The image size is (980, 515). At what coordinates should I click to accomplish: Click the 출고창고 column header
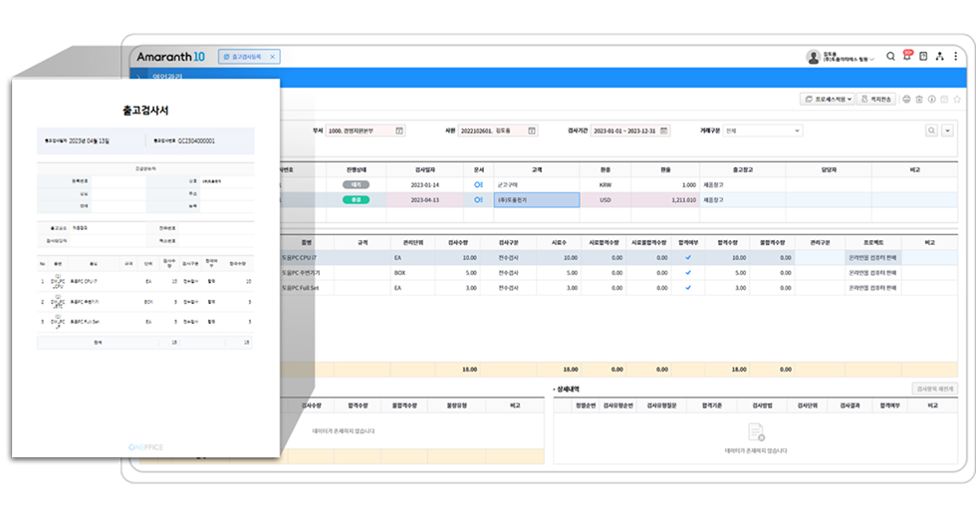pos(743,170)
